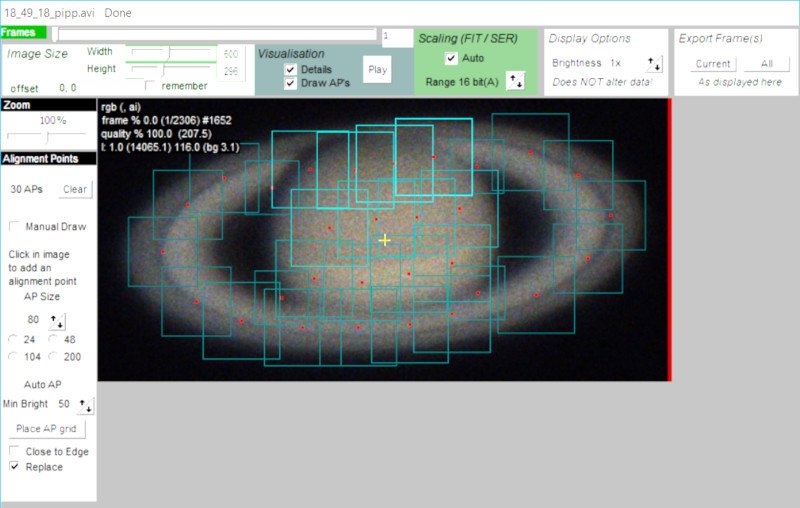Click the yellow crosshair in the image center

385,240
